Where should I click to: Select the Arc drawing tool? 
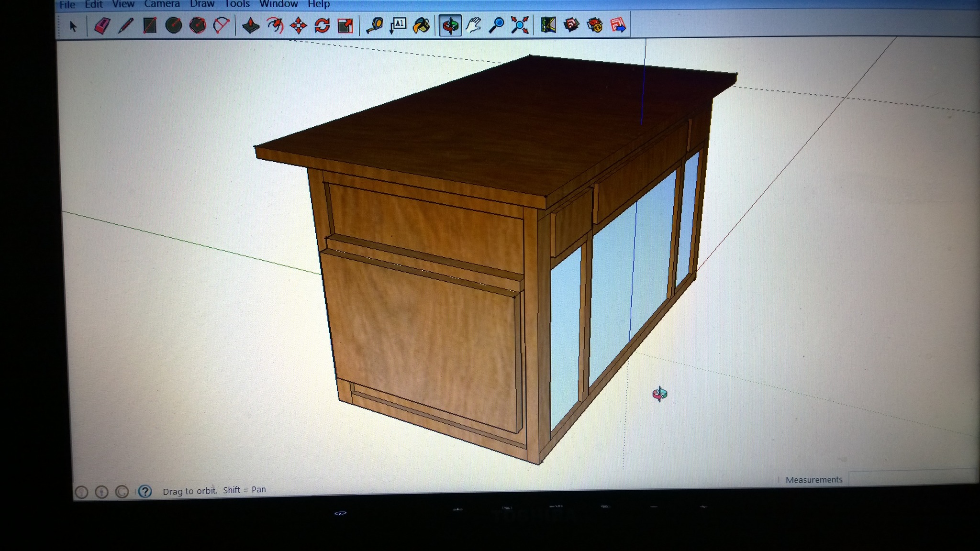point(221,25)
